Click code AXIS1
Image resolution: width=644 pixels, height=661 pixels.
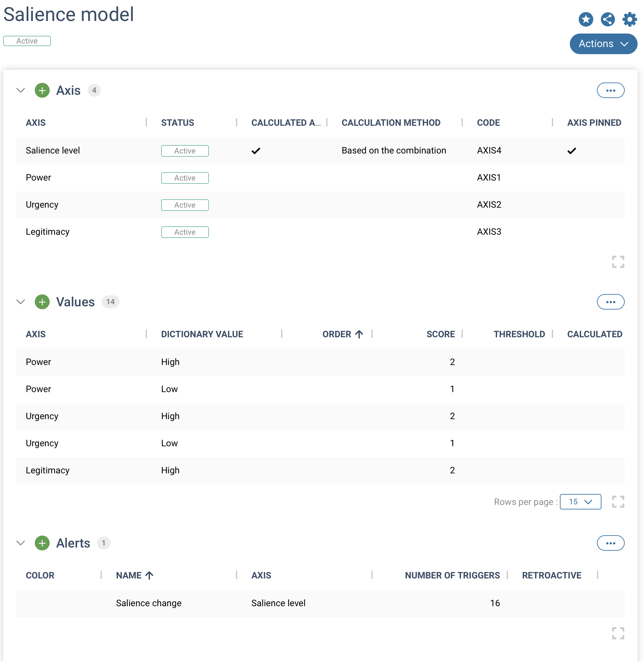pos(489,178)
